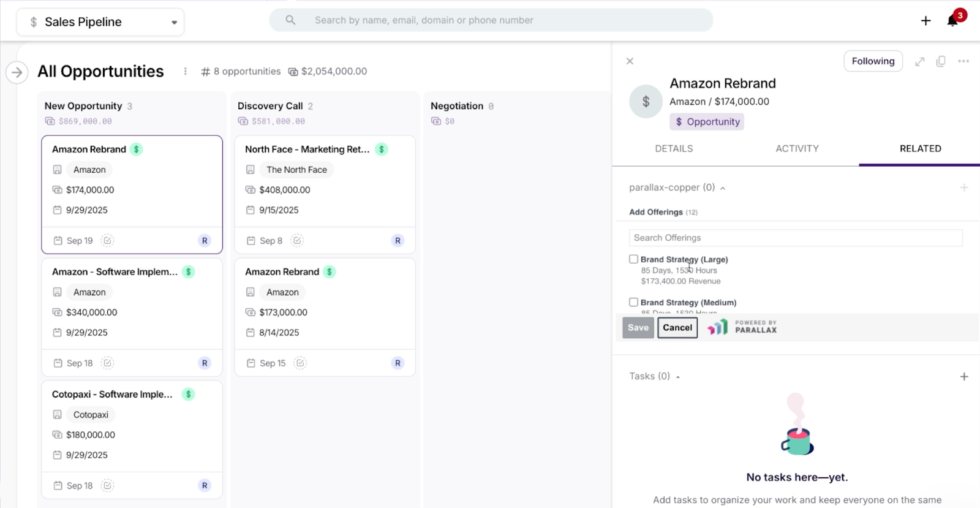The image size is (980, 508).
Task: Click the task check icon on Sep 19 card
Action: click(x=107, y=240)
